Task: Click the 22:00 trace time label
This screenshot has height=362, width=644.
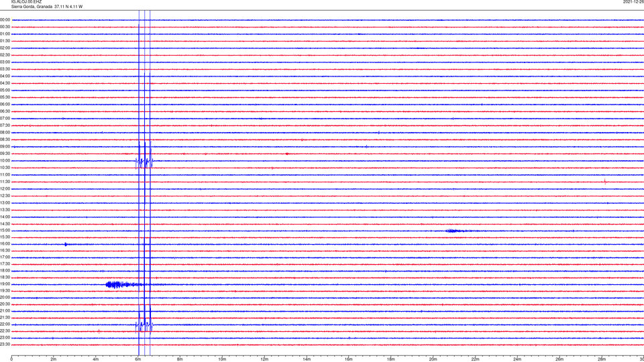Action: (x=5, y=324)
